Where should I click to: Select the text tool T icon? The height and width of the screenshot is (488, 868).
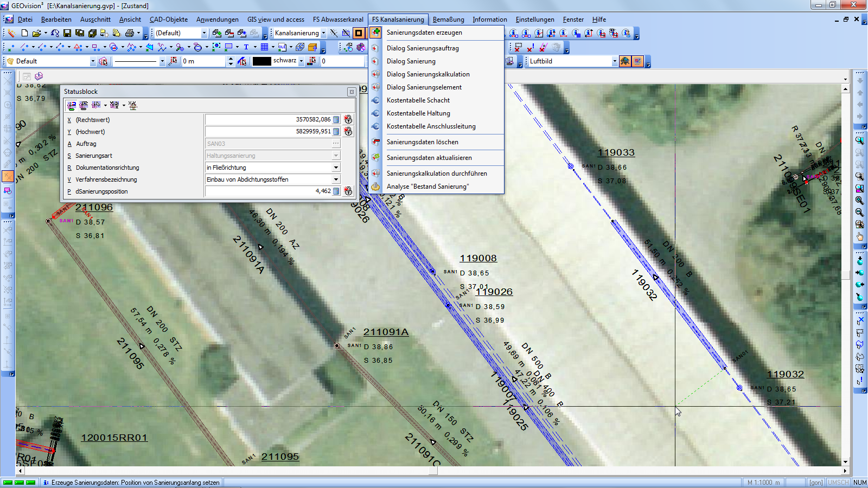(x=246, y=47)
